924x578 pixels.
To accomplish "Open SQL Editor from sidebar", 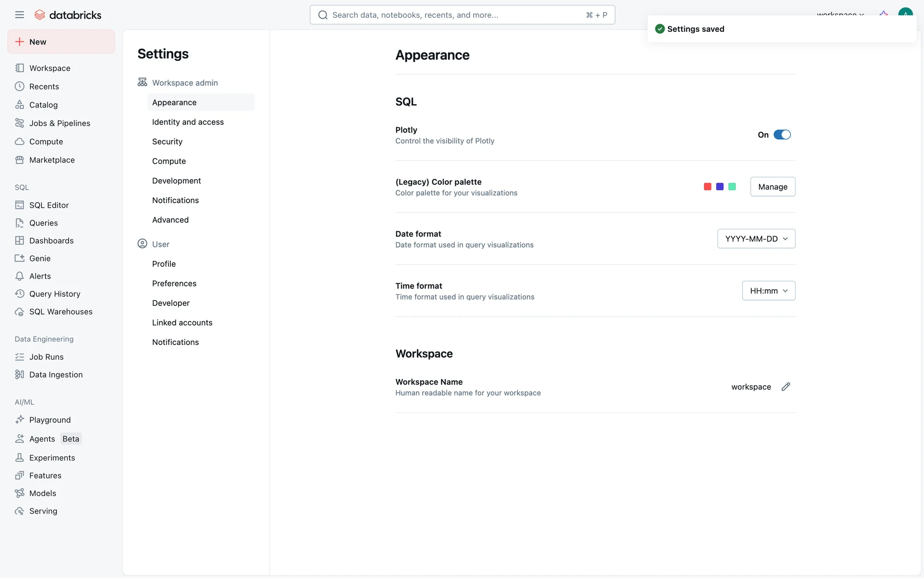I will click(49, 205).
